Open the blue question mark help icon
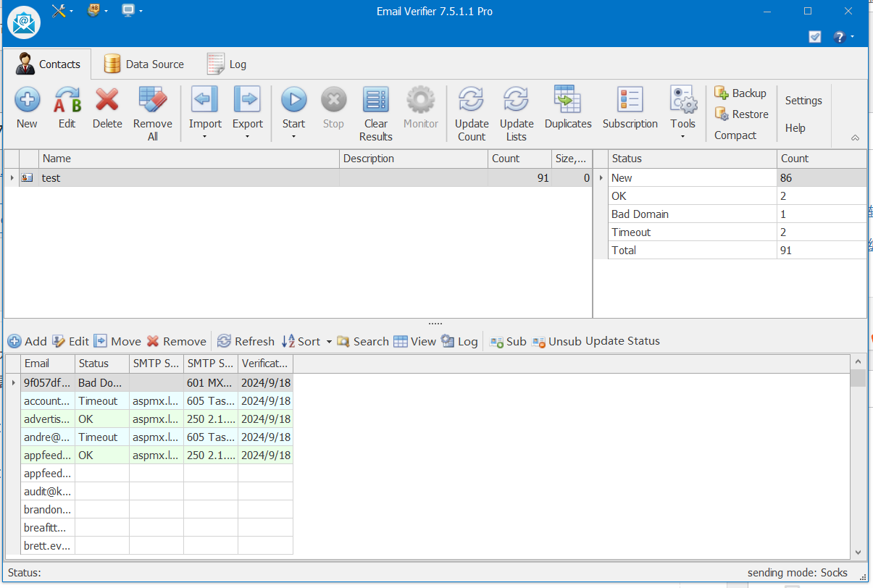This screenshot has width=873, height=588. (x=839, y=36)
